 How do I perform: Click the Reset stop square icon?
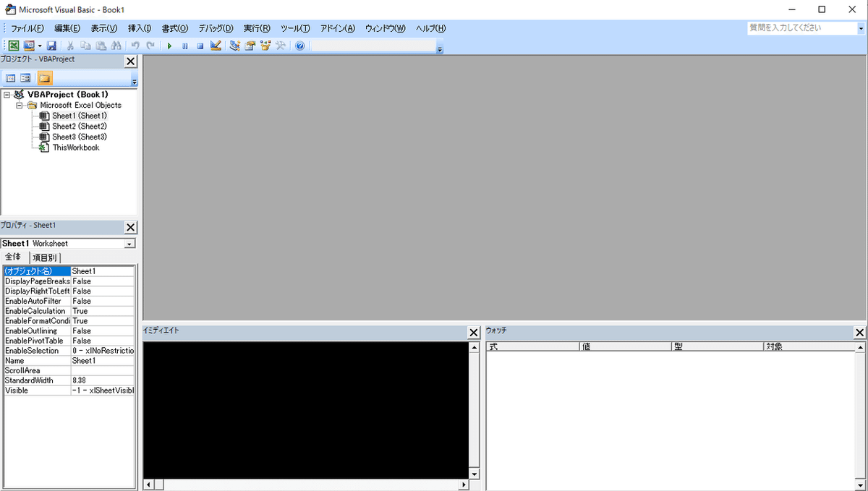tap(200, 46)
